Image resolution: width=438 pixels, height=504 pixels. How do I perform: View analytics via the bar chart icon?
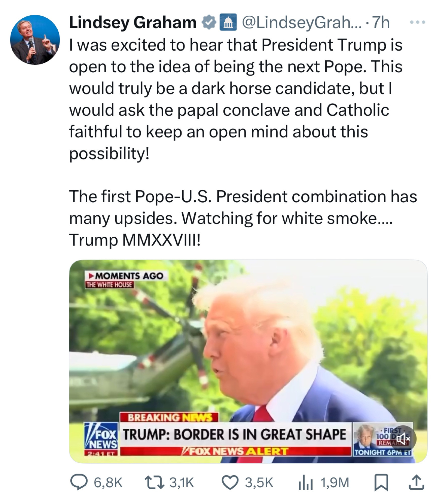(x=306, y=483)
